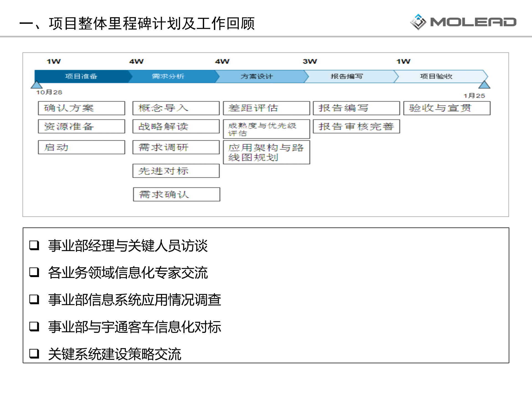Select the 先进对标 task box
The height and width of the screenshot is (399, 532).
coord(176,171)
